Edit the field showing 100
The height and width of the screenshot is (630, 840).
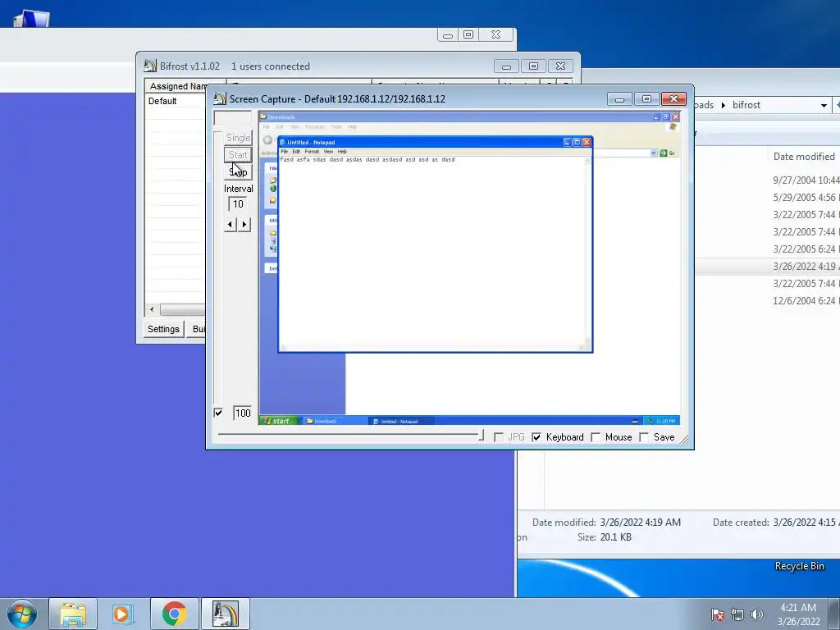pyautogui.click(x=242, y=413)
